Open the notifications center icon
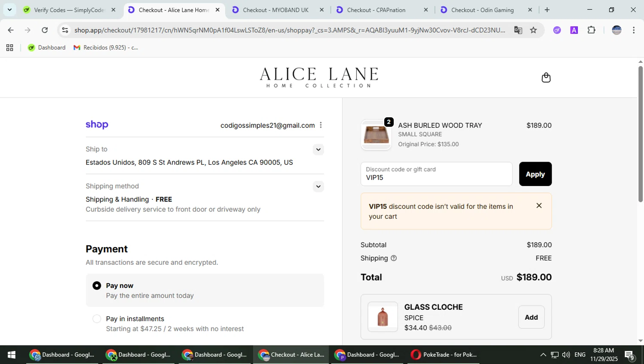The image size is (644, 364). pos(629,355)
